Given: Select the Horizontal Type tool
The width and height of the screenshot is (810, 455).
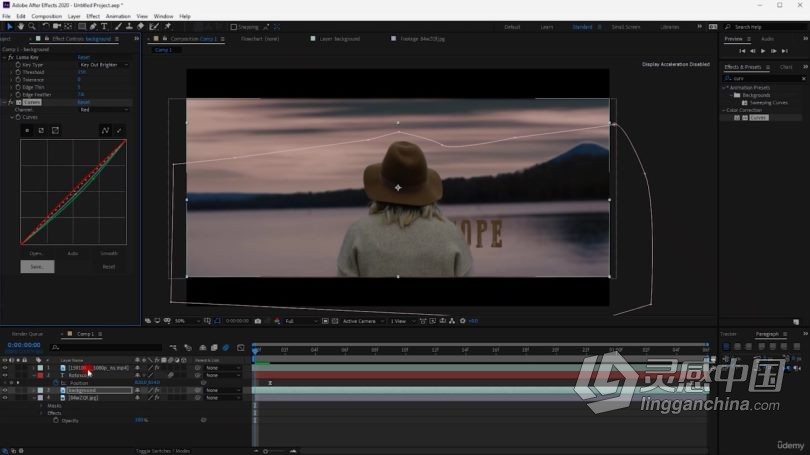Looking at the screenshot, I should pyautogui.click(x=104, y=26).
